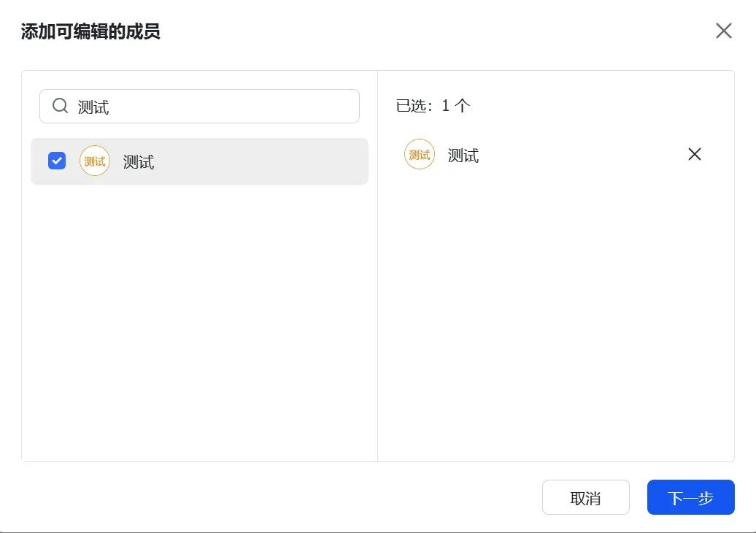Uncheck the 测试 member checkbox

pos(57,161)
